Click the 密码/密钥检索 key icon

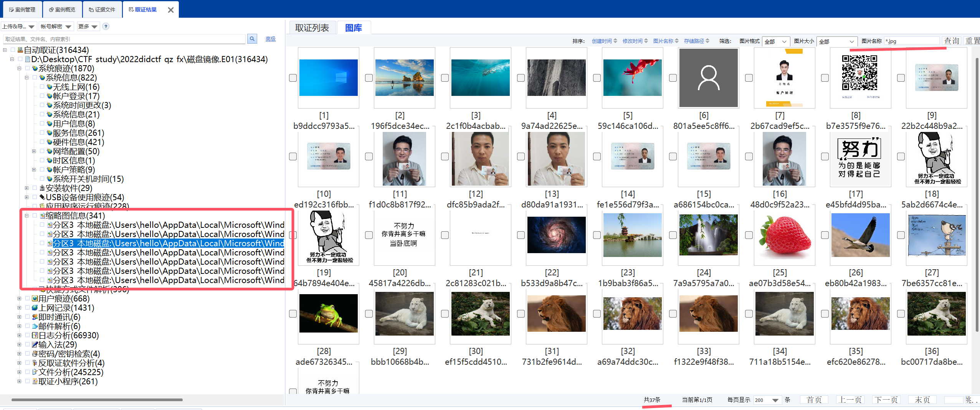35,354
